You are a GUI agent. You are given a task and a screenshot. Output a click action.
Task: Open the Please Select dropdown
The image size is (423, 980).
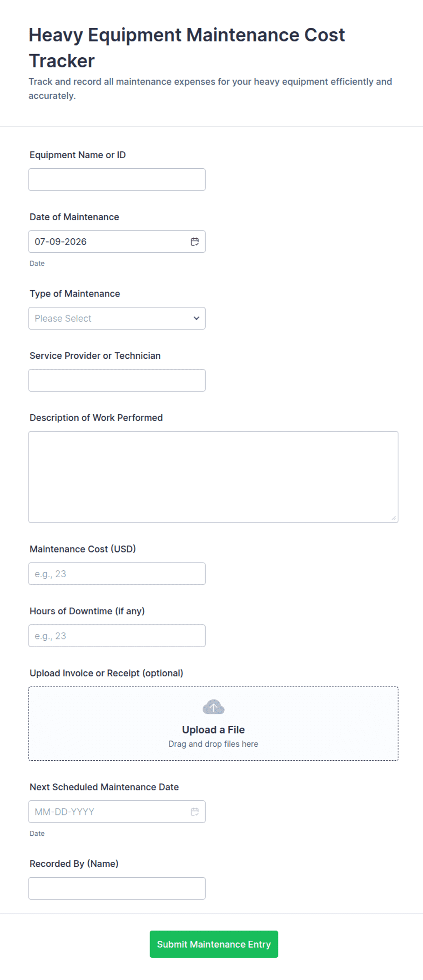click(117, 318)
